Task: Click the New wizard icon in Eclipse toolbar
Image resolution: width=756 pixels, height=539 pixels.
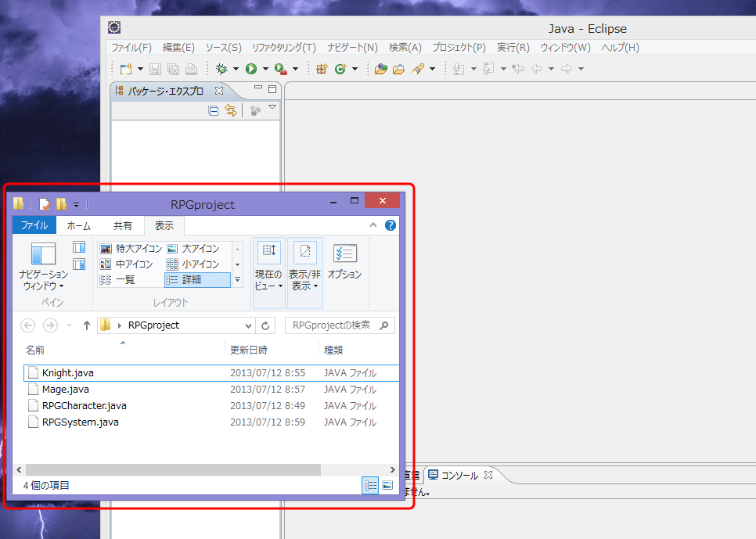Action: pos(126,69)
